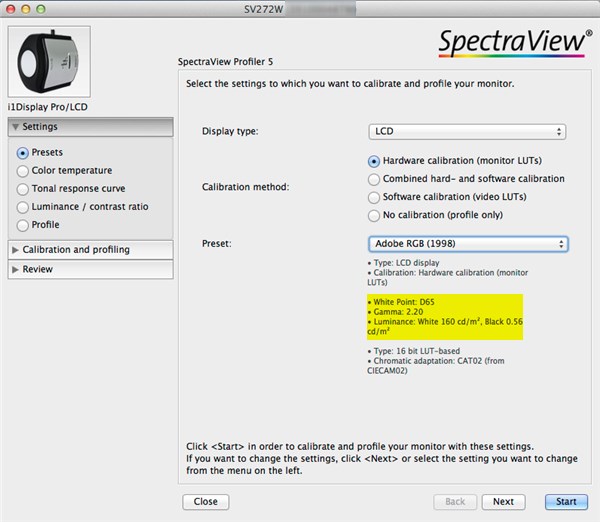The image size is (600, 522).
Task: Click the 'i1Display Pro/LCD' label
Action: (x=47, y=107)
